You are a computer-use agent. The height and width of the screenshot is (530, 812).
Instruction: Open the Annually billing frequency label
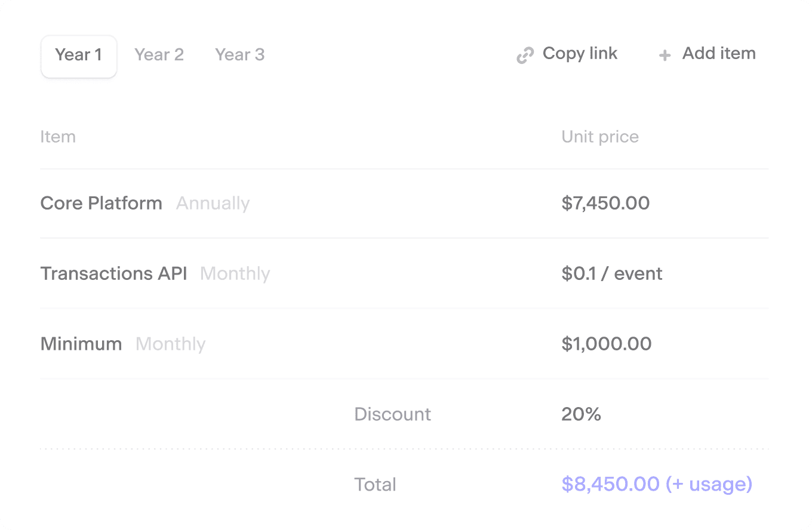[213, 204]
